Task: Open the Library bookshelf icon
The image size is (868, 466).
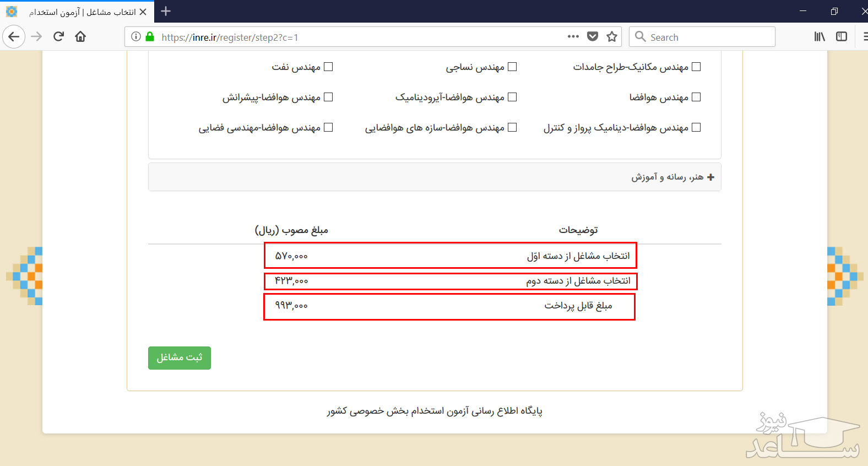Action: pos(820,37)
